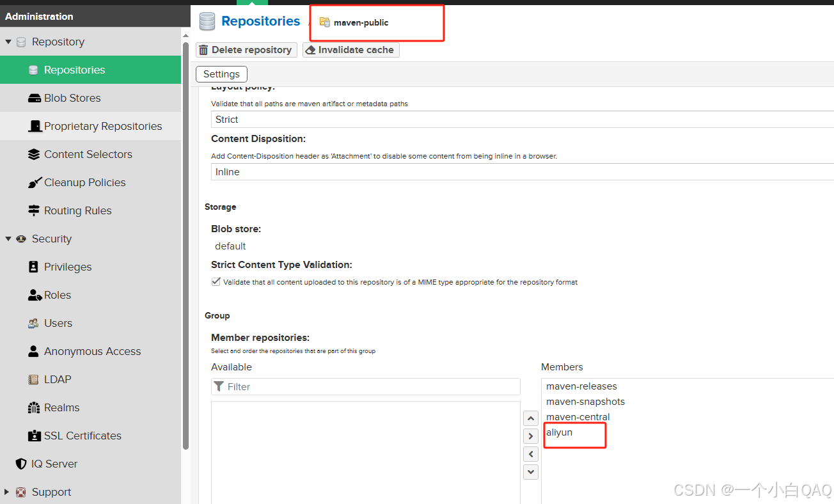Click the Repositories database icon in sidebar
Viewport: 834px width, 504px height.
point(33,70)
